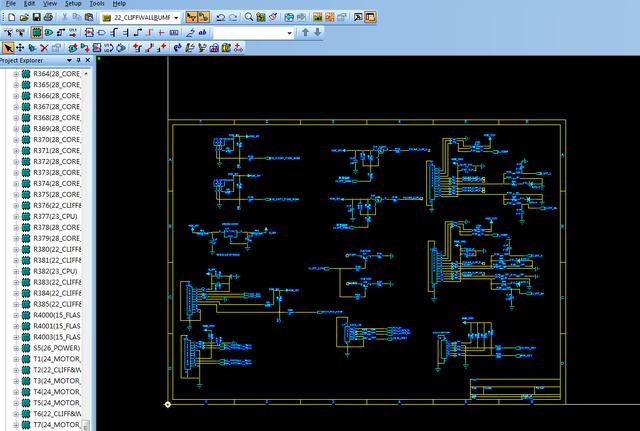
Task: Select T3(24_MOTOR in the tree
Action: pyautogui.click(x=57, y=381)
